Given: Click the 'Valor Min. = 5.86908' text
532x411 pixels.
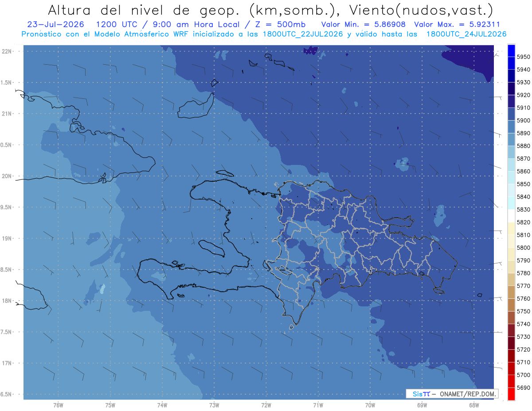Looking at the screenshot, I should tap(363, 24).
